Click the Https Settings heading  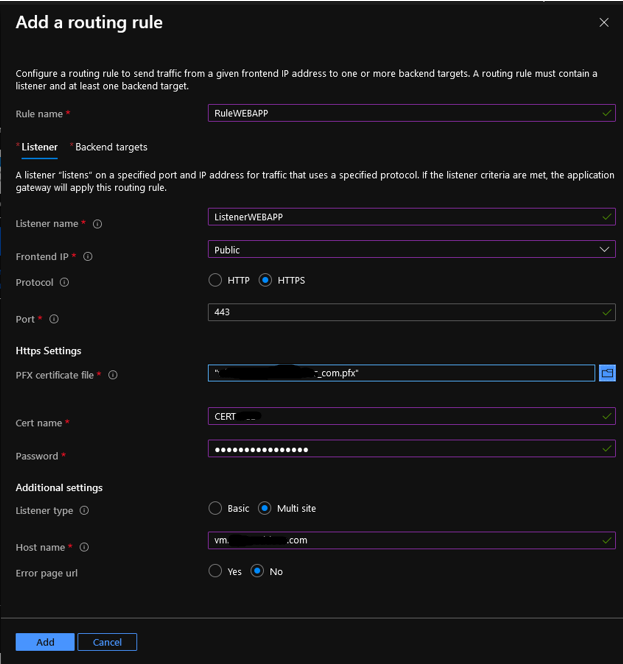pyautogui.click(x=48, y=351)
